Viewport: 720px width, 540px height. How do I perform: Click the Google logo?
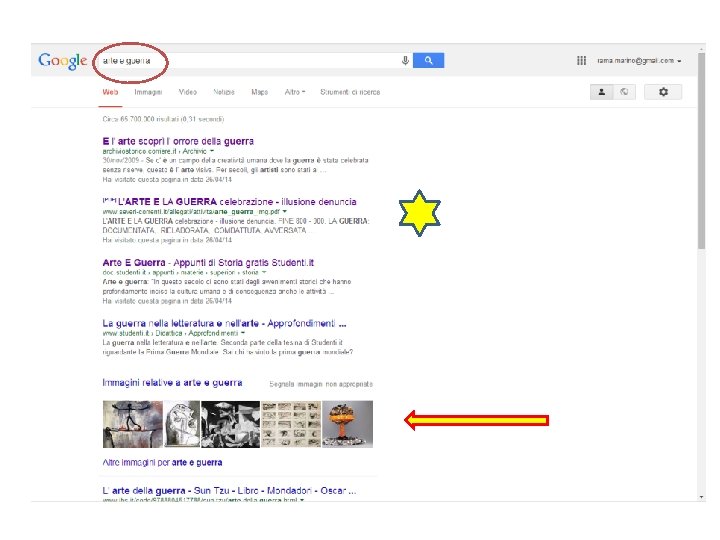tap(62, 61)
